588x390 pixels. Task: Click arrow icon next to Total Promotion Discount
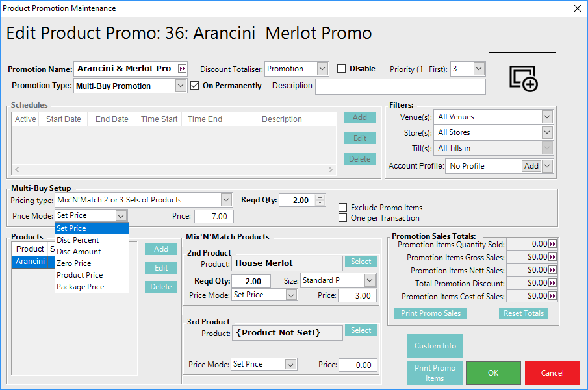point(553,283)
